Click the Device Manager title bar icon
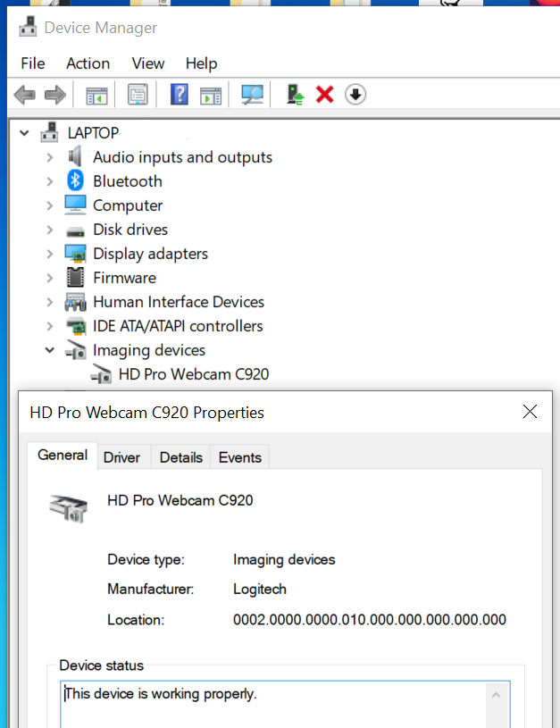560x728 pixels. pos(28,27)
